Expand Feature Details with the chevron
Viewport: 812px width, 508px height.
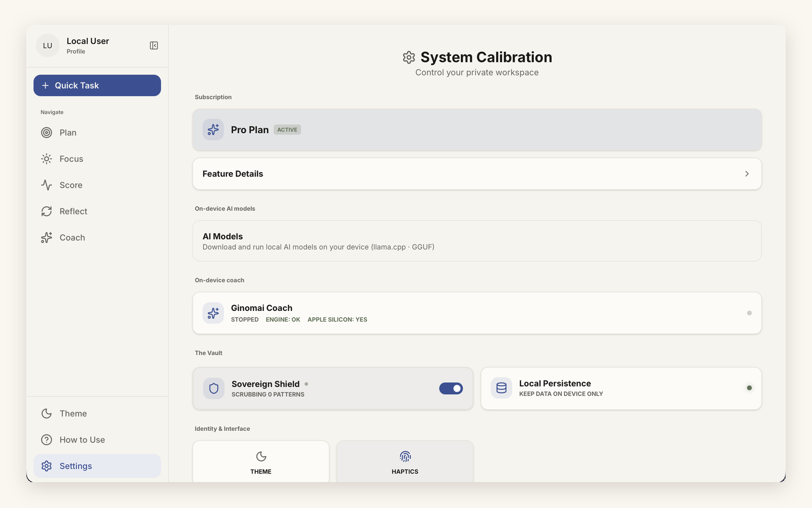coord(747,174)
